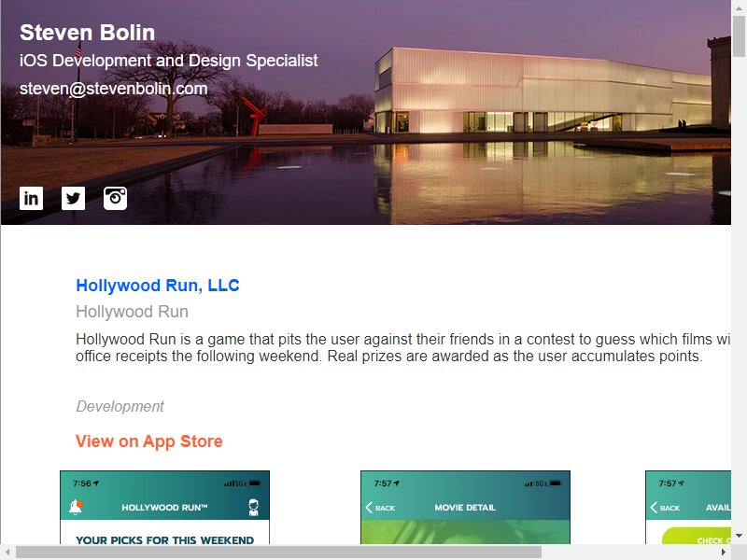Open the Instagram profile icon

[115, 198]
